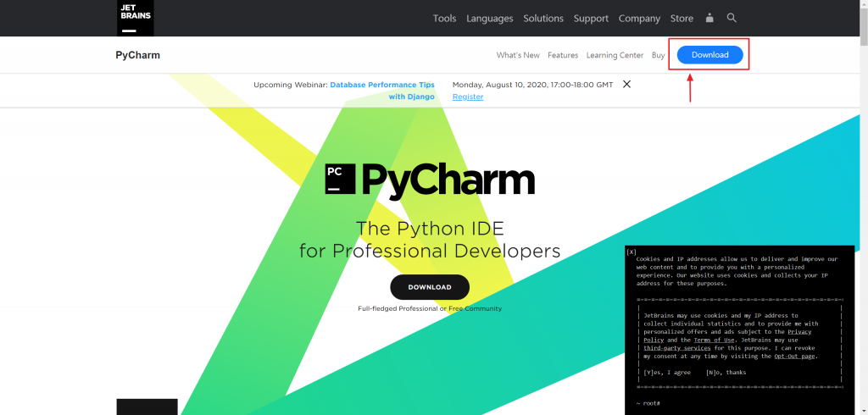The height and width of the screenshot is (415, 868).
Task: Open the Store menu
Action: coord(682,19)
